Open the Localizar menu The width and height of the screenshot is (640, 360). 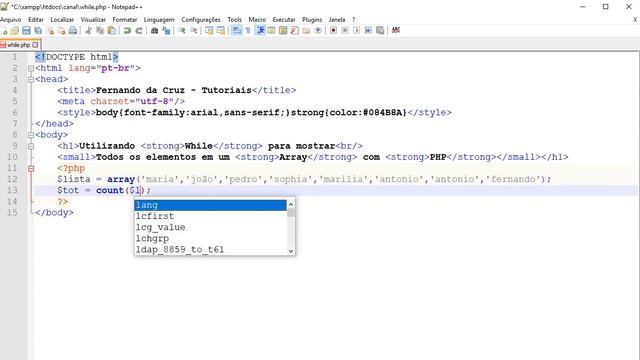[x=62, y=20]
